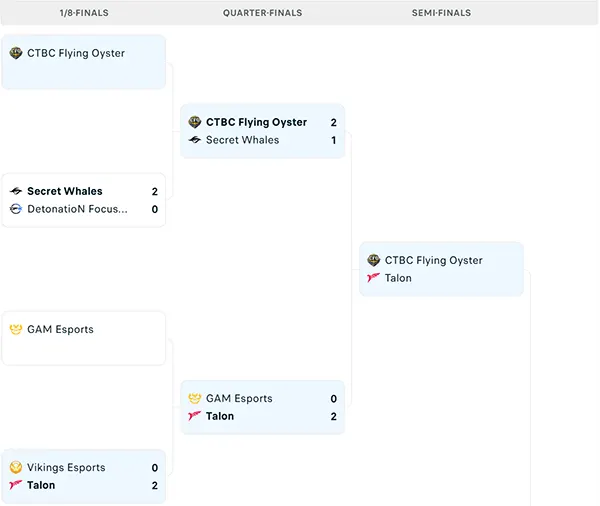Select the QUARTER-FINALS column header
600x506 pixels.
[x=262, y=13]
